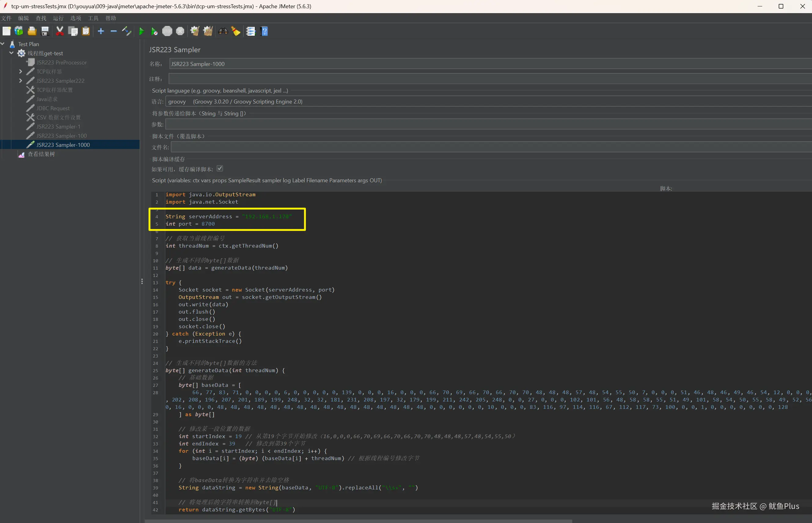Select 查看结果树 in the tree
The width and height of the screenshot is (812, 523).
pos(41,154)
